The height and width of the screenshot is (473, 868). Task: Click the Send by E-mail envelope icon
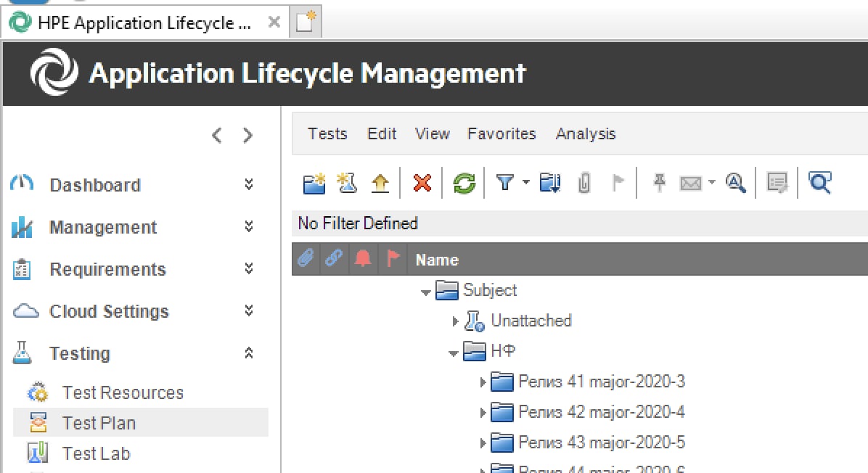691,183
